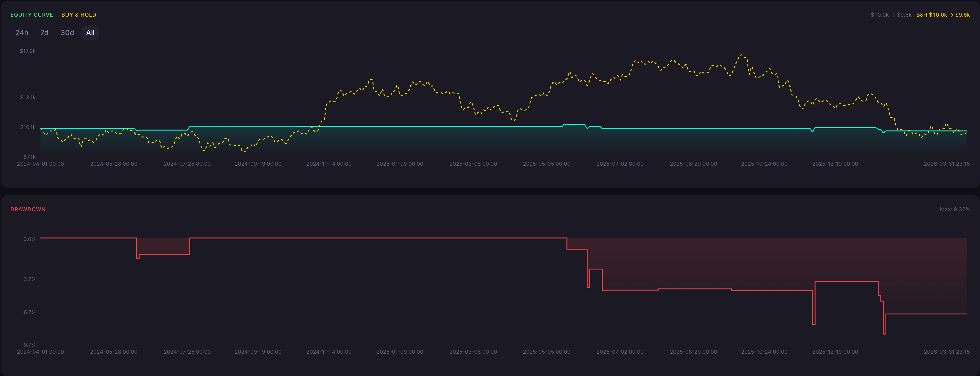Image resolution: width=980 pixels, height=376 pixels.
Task: Select the 24h time range tab
Action: point(22,33)
